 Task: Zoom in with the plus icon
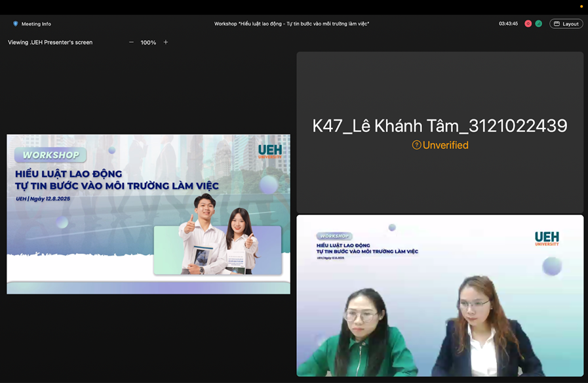pos(166,42)
